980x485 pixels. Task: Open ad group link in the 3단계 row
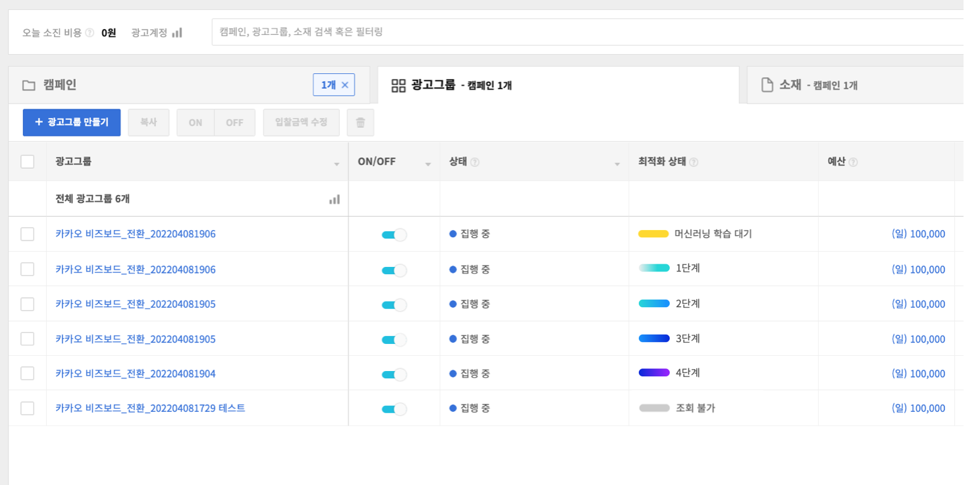click(136, 339)
